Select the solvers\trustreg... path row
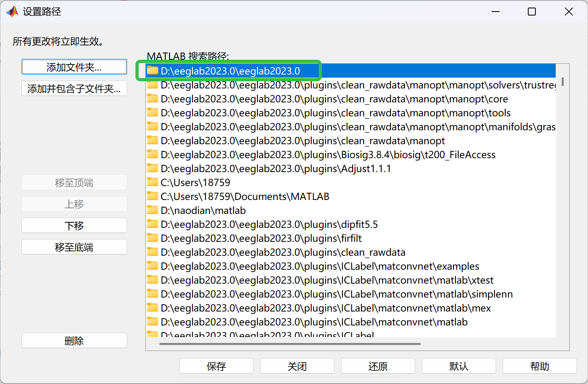This screenshot has height=384, width=588. tap(351, 85)
